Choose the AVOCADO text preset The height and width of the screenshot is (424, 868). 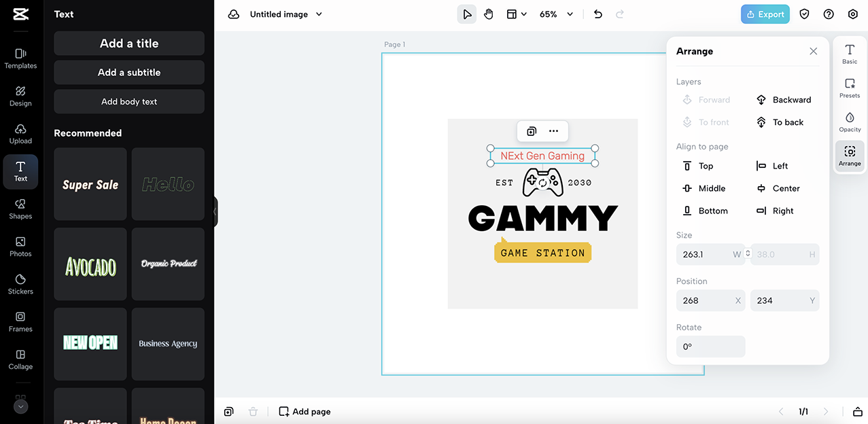pyautogui.click(x=90, y=264)
